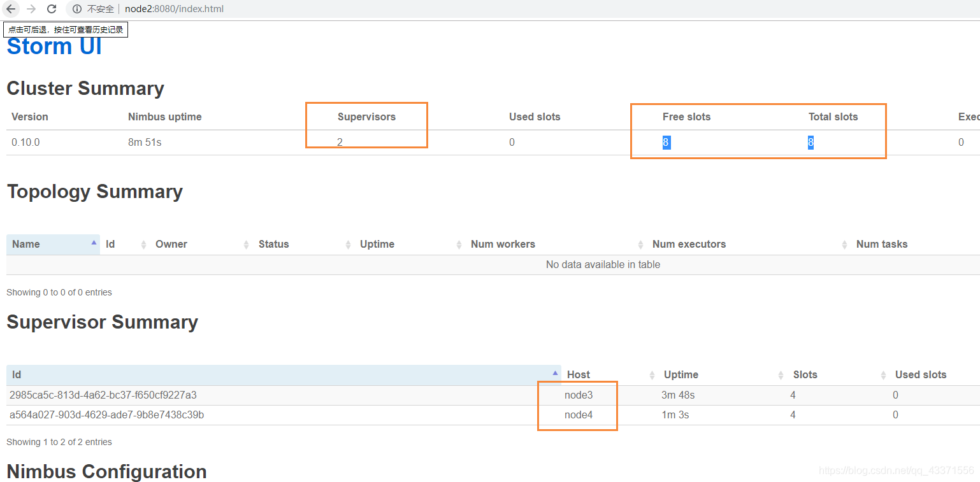Screen dimensions: 980x482
Task: Click the 1m 3s uptime value
Action: [675, 415]
